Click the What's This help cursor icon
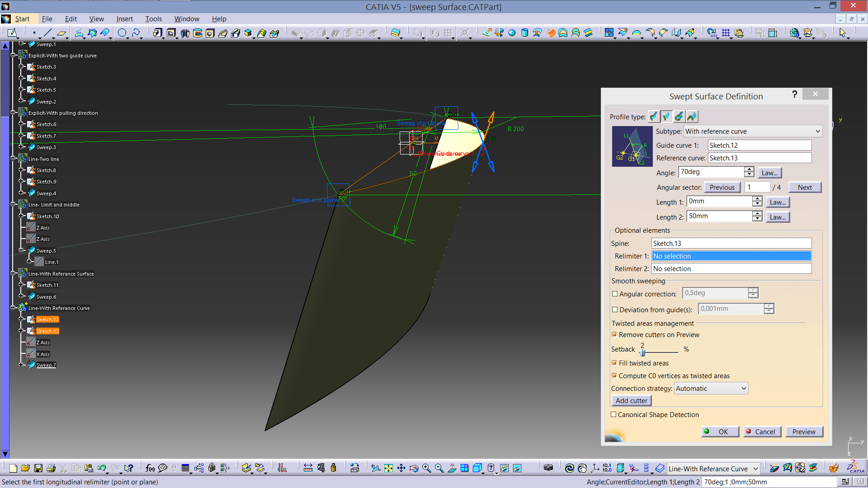 coord(129,468)
